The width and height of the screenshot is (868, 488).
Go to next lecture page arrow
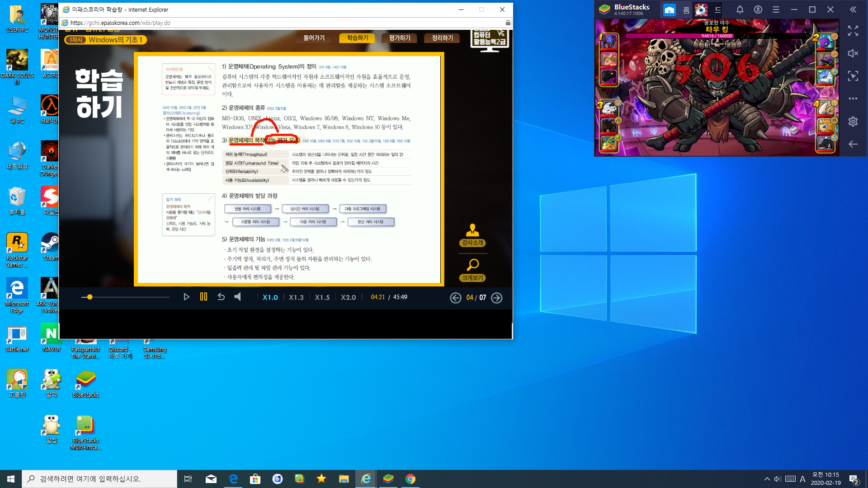496,298
